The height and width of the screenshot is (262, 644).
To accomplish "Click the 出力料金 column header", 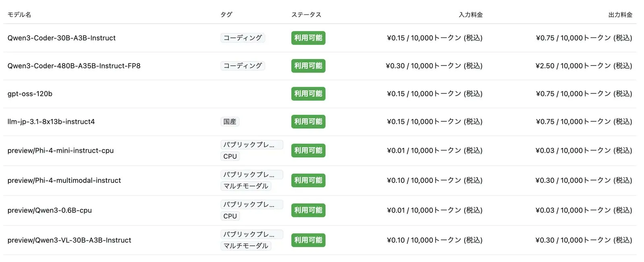I will tap(620, 15).
